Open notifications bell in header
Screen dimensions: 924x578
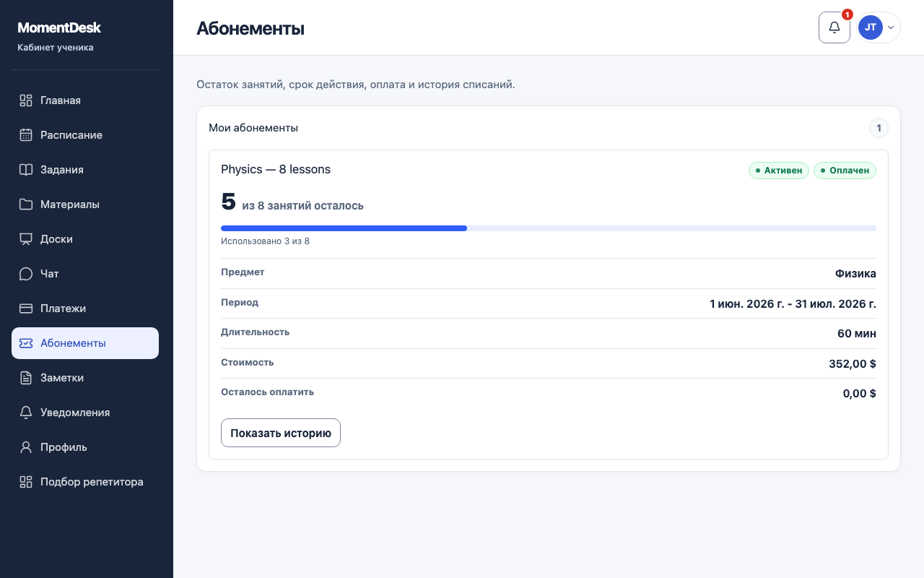(x=834, y=27)
